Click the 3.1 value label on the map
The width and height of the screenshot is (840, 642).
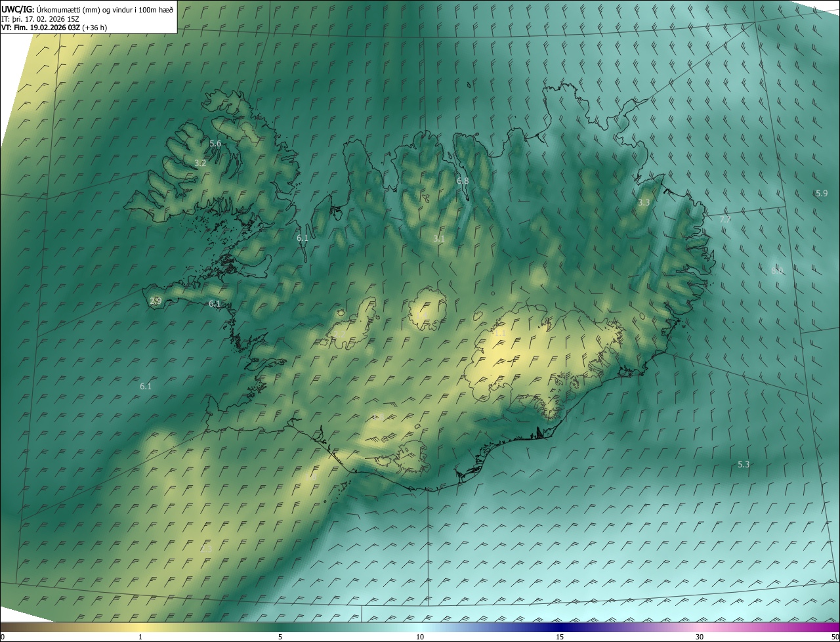point(439,238)
